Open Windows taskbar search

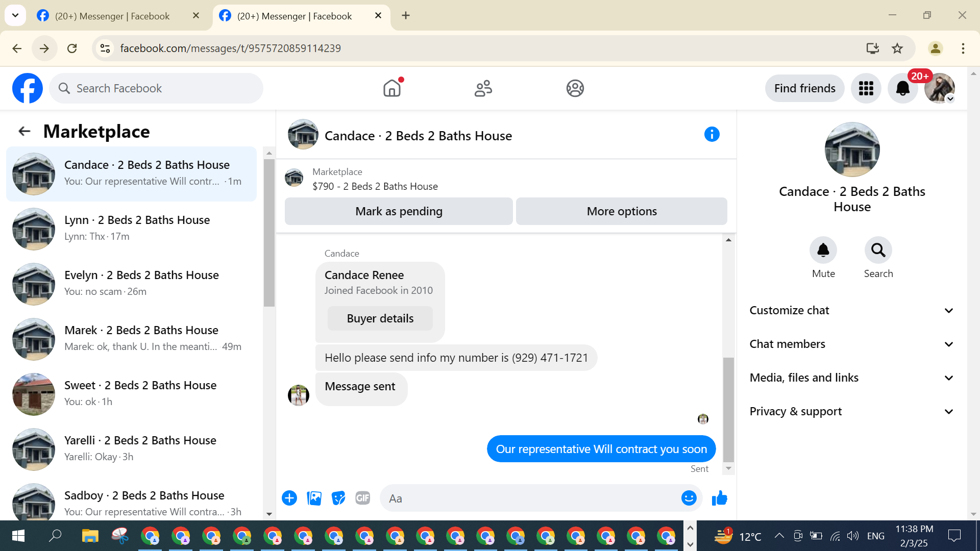(55, 536)
